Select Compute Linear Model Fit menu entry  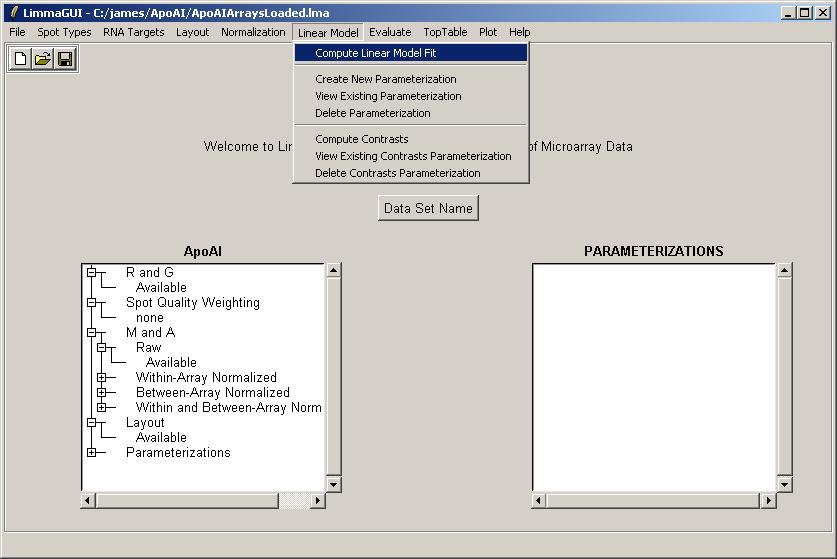(x=375, y=53)
